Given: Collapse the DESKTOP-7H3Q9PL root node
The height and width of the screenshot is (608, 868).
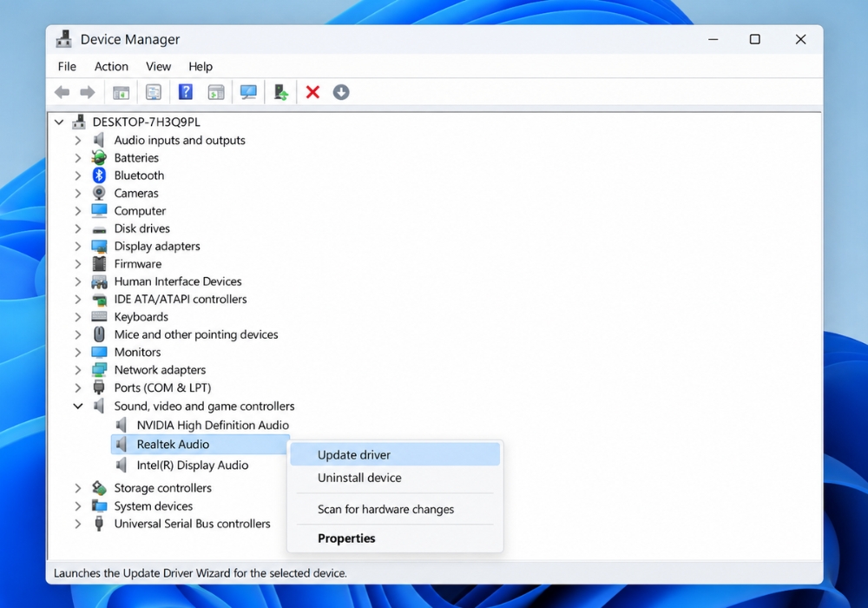Looking at the screenshot, I should click(59, 122).
